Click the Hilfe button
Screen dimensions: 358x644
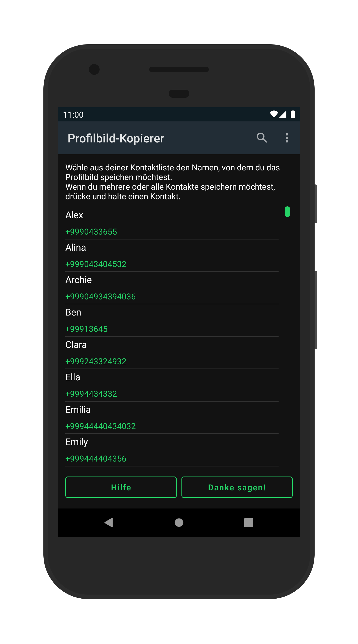(x=121, y=487)
